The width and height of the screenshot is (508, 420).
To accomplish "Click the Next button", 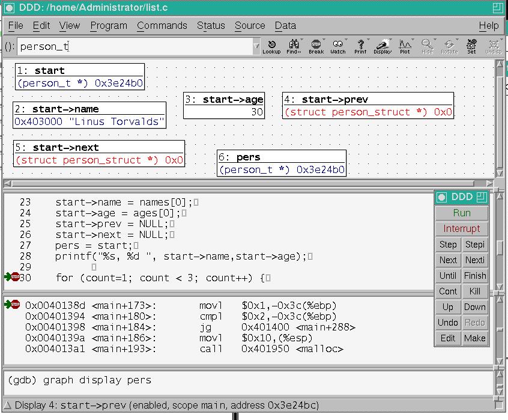I will point(448,260).
